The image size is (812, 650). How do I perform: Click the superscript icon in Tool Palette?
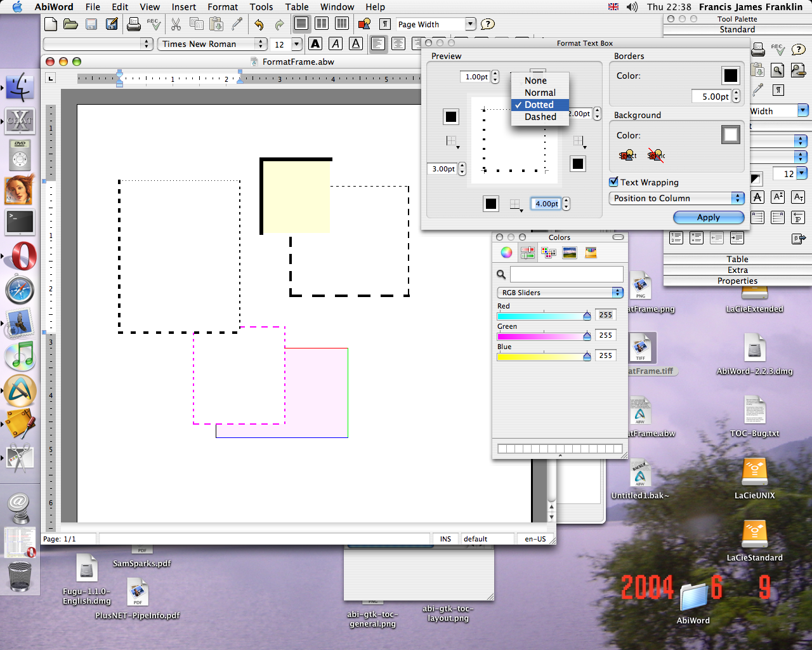(778, 197)
